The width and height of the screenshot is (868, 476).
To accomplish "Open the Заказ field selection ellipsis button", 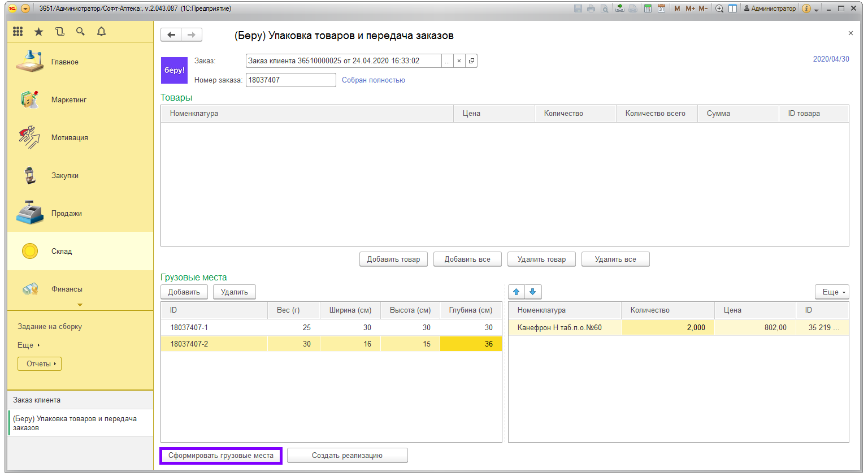I will 447,61.
